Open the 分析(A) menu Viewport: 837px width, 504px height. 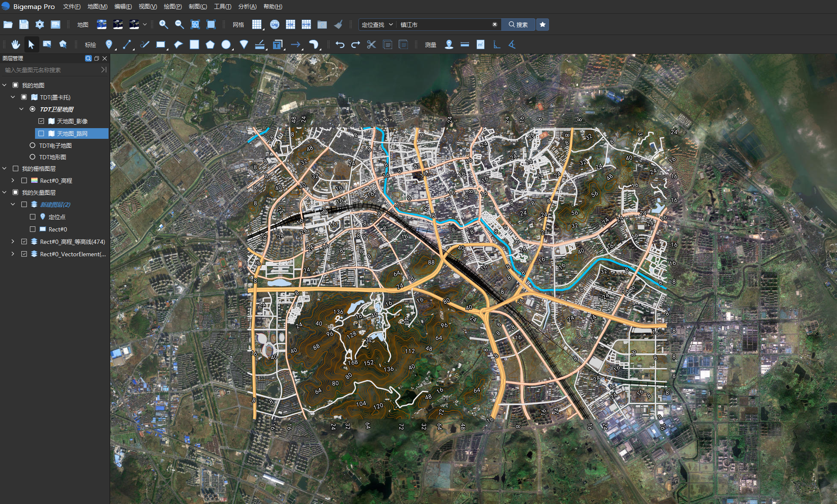(247, 6)
